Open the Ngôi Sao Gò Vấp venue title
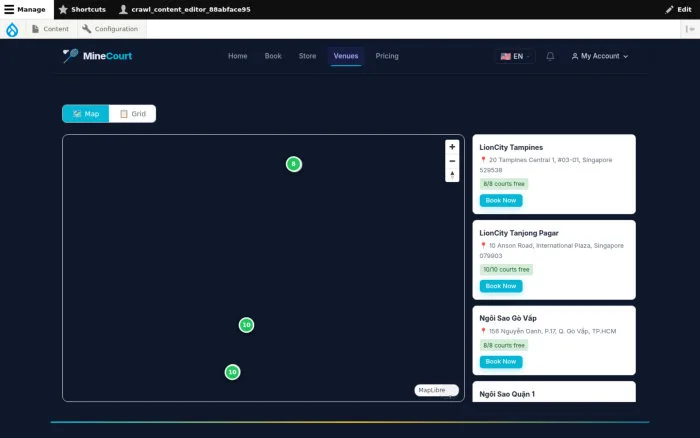This screenshot has width=700, height=438. 508,318
